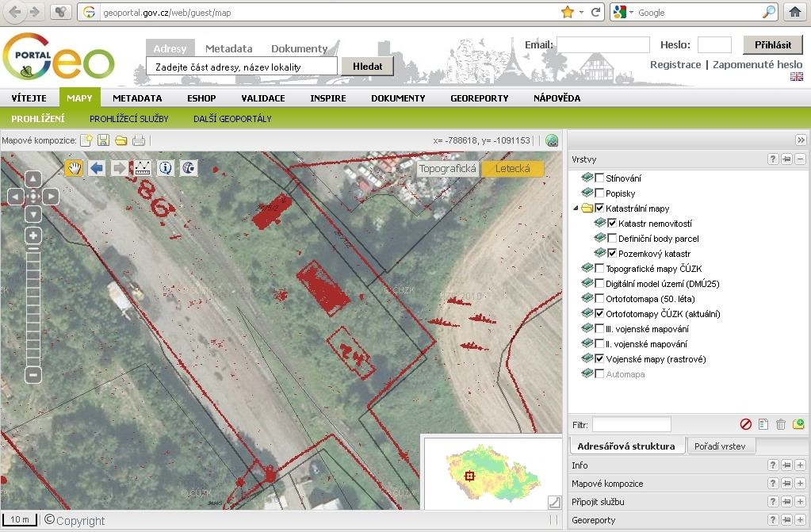Select the hand pan tool on map
The height and width of the screenshot is (532, 811).
pos(75,167)
